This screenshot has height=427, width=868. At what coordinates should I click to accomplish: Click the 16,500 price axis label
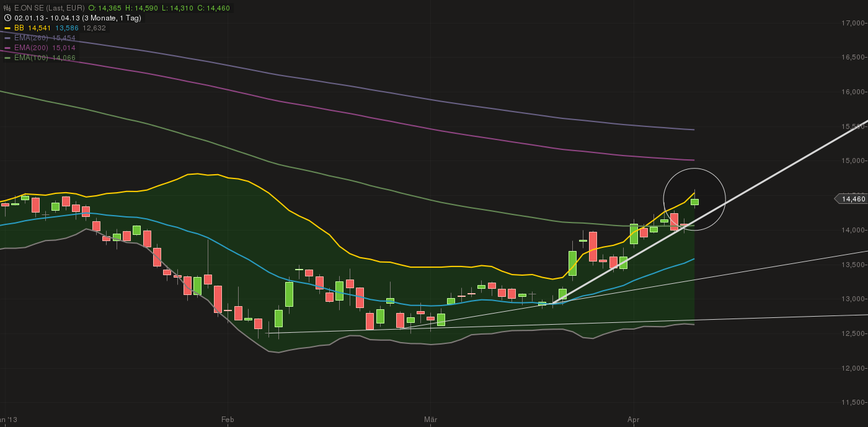(x=852, y=58)
